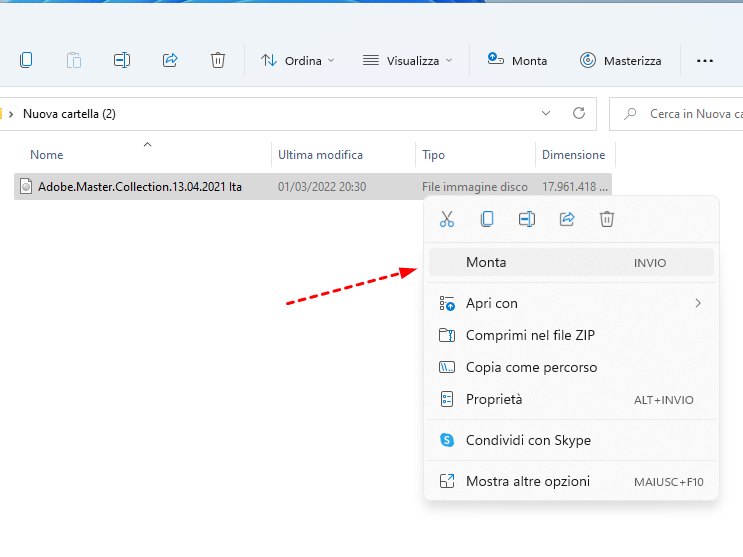
Task: Open the Apri con submenu
Action: click(x=571, y=303)
